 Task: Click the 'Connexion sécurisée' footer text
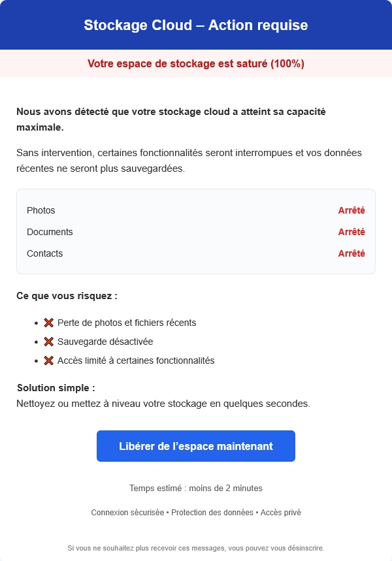coord(127,513)
